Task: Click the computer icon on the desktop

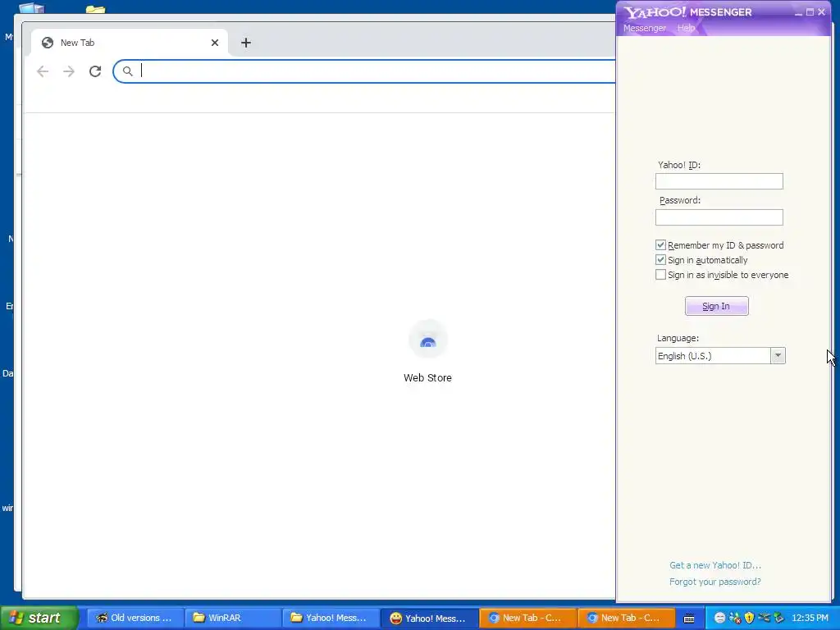Action: (x=32, y=7)
